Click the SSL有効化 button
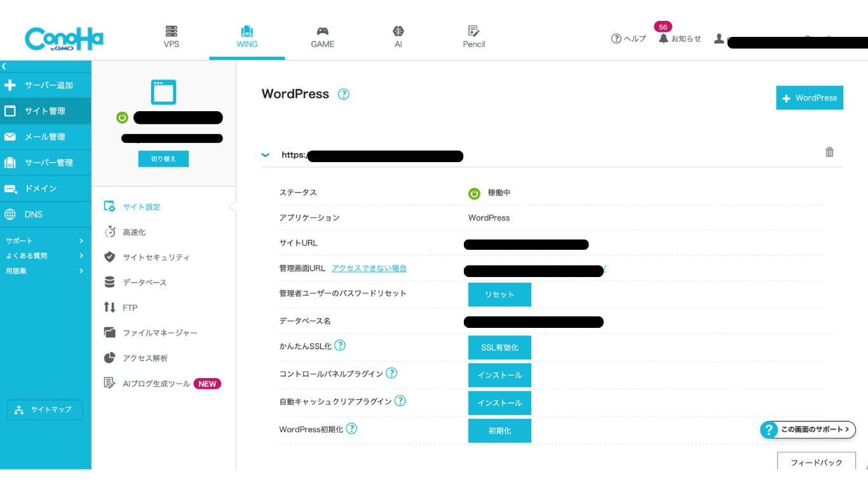The width and height of the screenshot is (868, 488). click(499, 348)
